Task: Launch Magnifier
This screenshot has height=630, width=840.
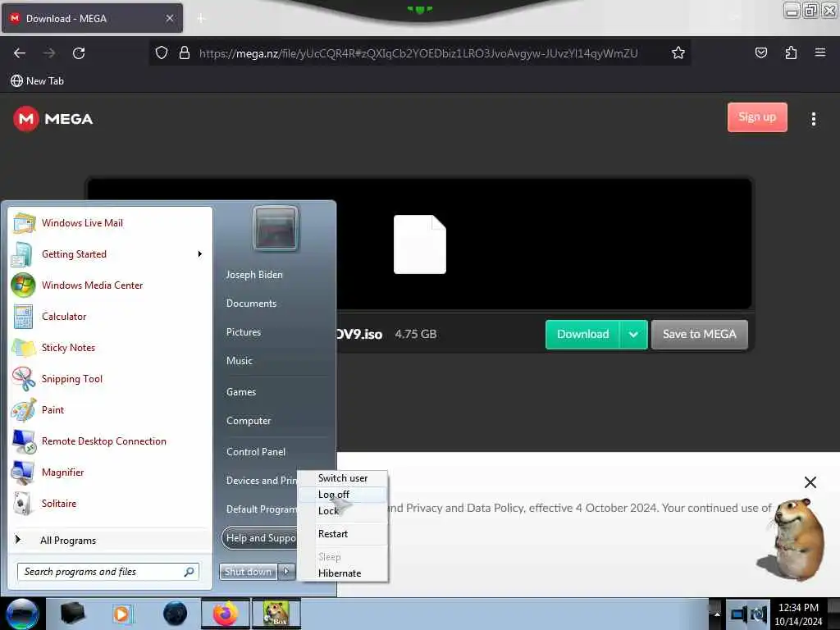Action: pos(111,472)
